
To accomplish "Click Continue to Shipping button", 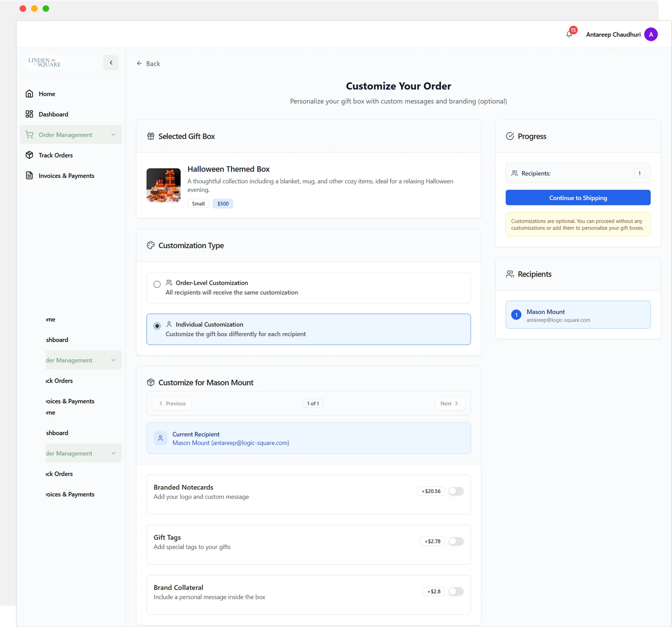I will click(x=578, y=198).
